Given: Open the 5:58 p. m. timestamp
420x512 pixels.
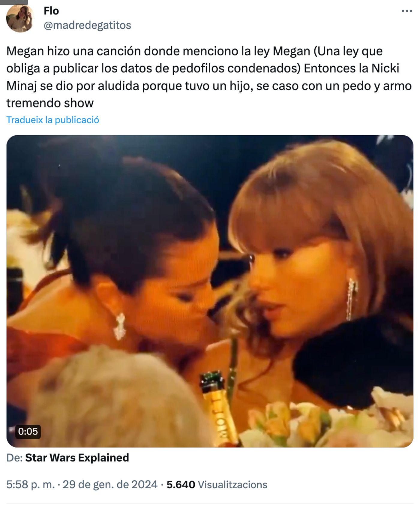Looking at the screenshot, I should coord(31,485).
